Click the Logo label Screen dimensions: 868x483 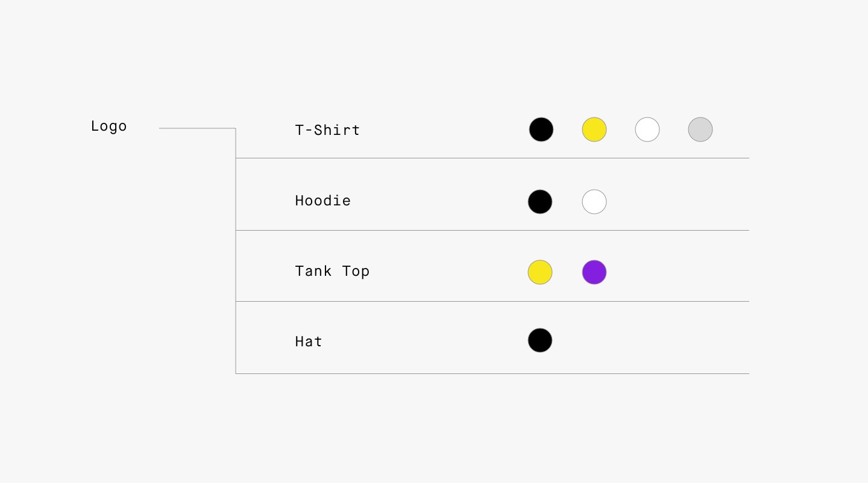click(109, 126)
